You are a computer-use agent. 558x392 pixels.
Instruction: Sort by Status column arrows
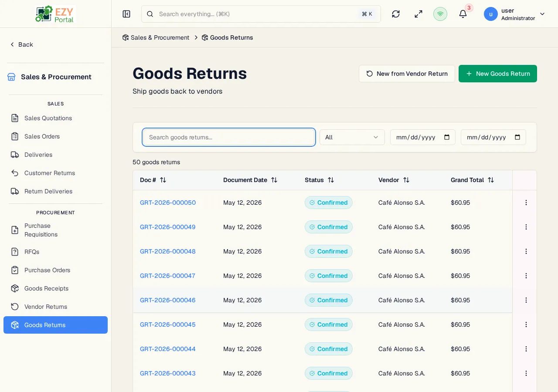pyautogui.click(x=331, y=180)
